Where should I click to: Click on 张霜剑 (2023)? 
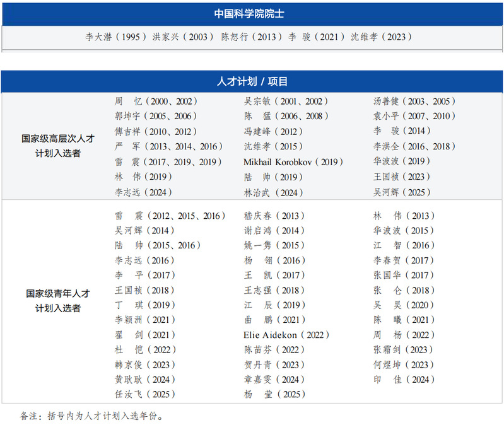point(403,350)
